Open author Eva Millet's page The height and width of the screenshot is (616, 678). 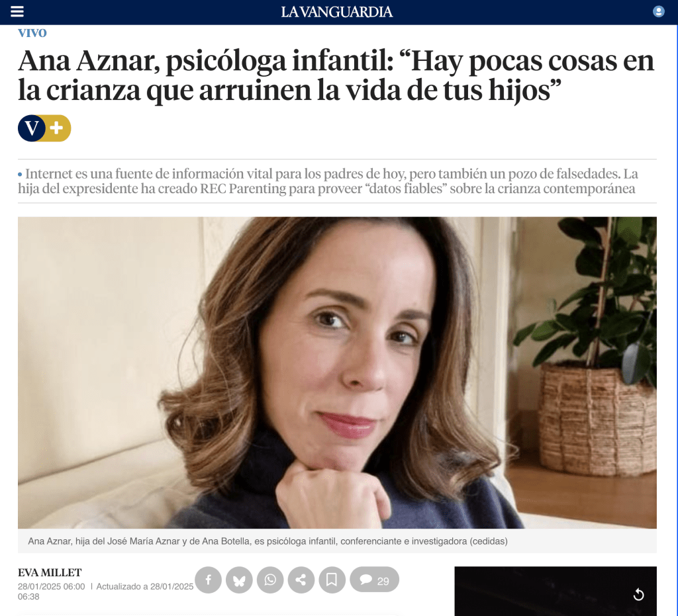pyautogui.click(x=50, y=573)
